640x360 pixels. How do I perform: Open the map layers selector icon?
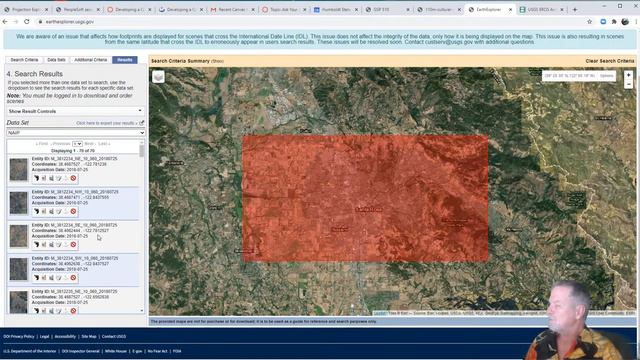tap(158, 77)
